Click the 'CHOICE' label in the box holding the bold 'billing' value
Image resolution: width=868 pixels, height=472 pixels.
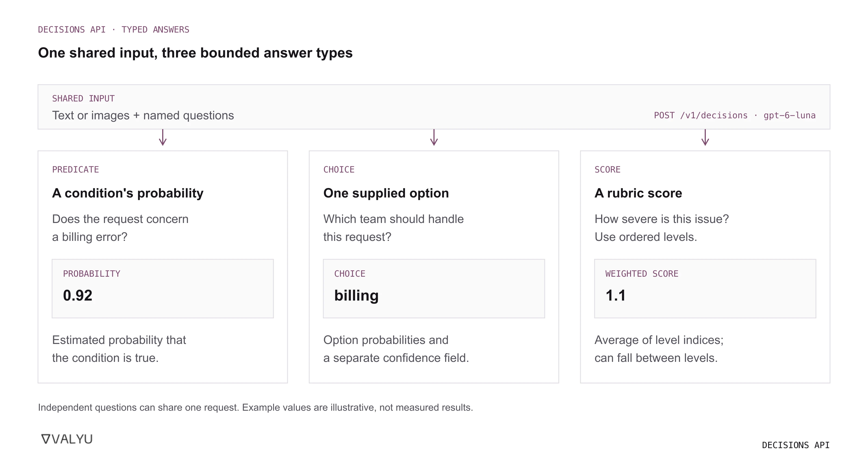pos(350,273)
